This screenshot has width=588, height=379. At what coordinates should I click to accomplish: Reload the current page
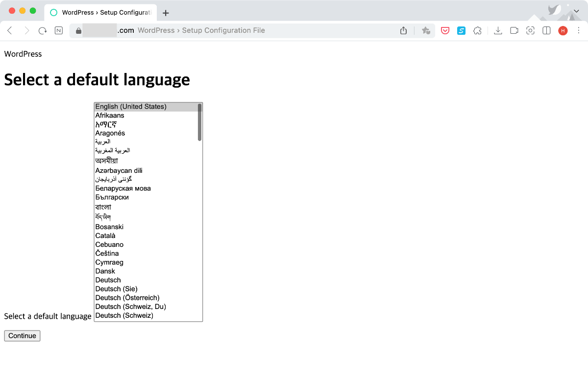click(x=43, y=30)
